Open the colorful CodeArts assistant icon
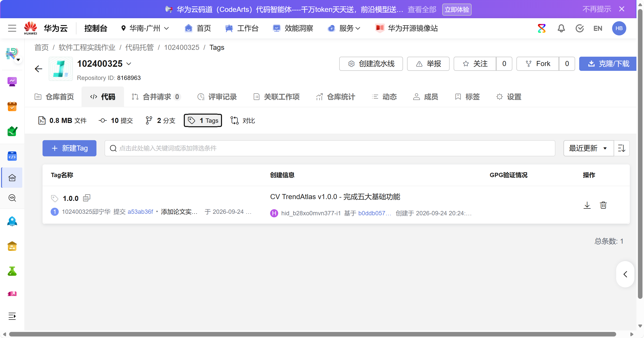 [x=541, y=28]
